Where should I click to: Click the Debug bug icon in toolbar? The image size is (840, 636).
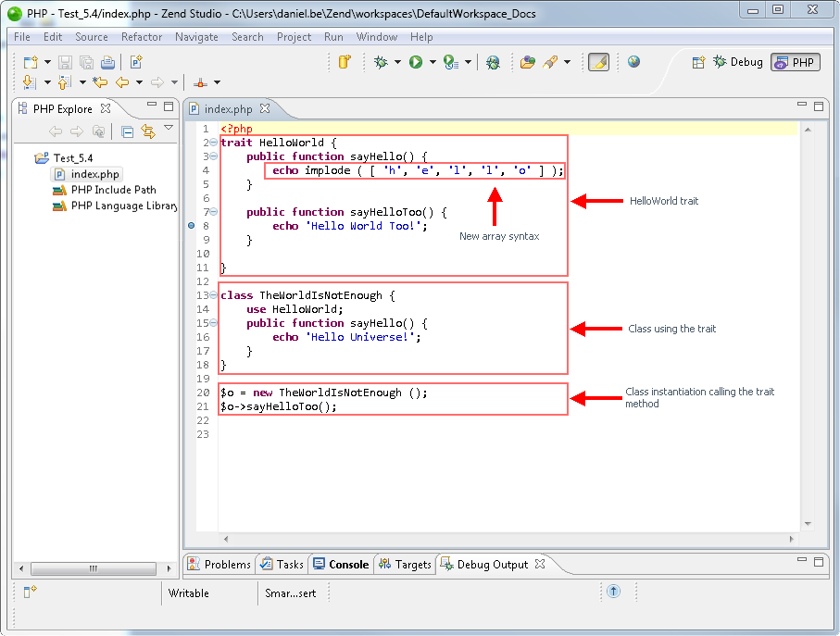click(381, 62)
